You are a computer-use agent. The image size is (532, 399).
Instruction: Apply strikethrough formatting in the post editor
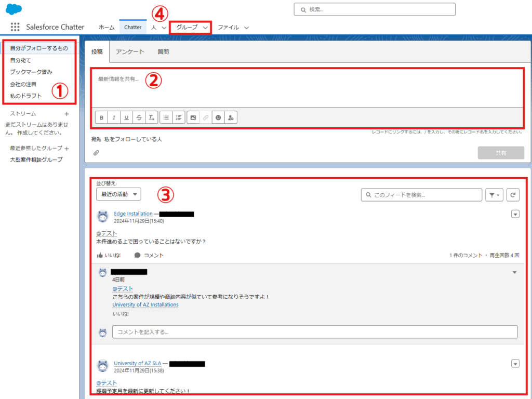tap(139, 117)
